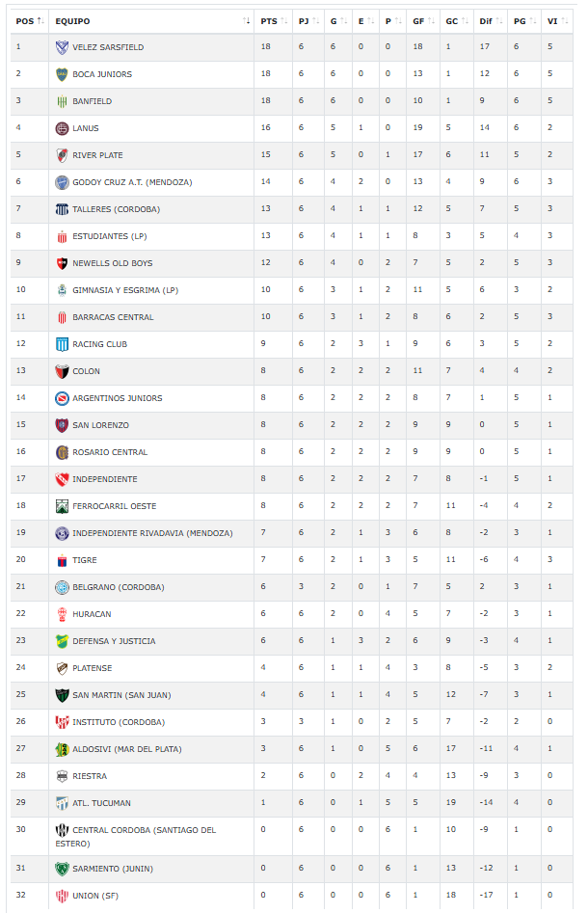
Task: Sort standings by PTS column
Action: pyautogui.click(x=274, y=20)
